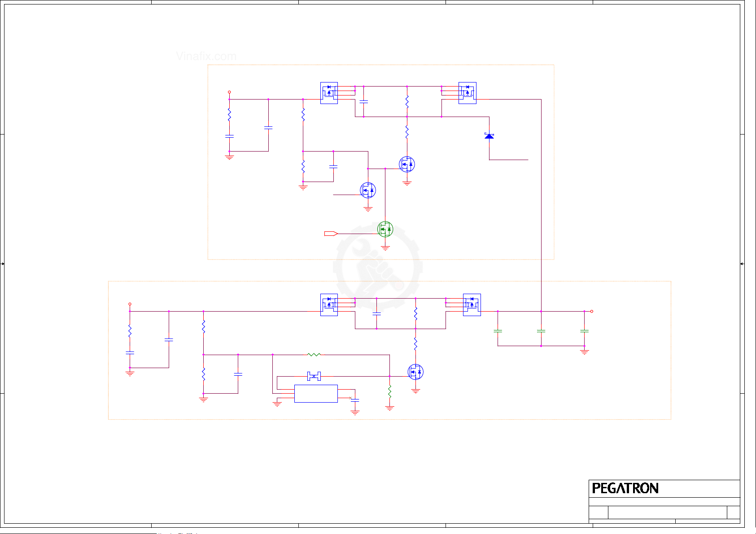Select the ground symbol left of the IC
This screenshot has width=756, height=534.
(277, 404)
